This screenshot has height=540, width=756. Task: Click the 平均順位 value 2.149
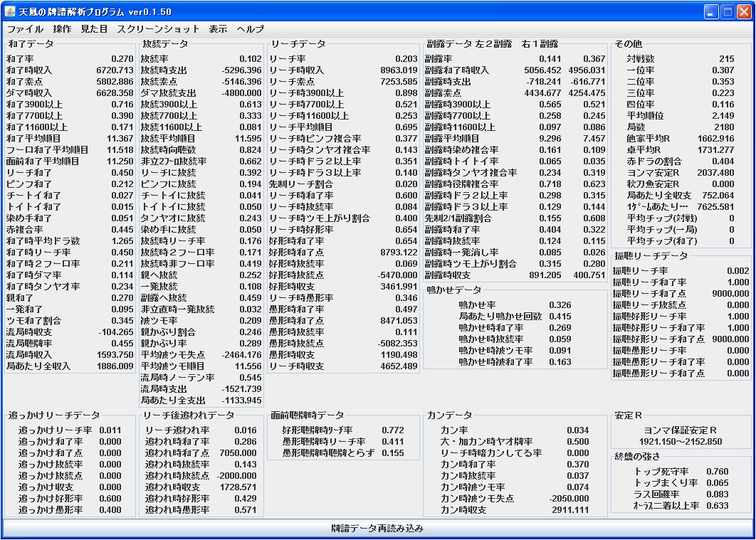(723, 116)
